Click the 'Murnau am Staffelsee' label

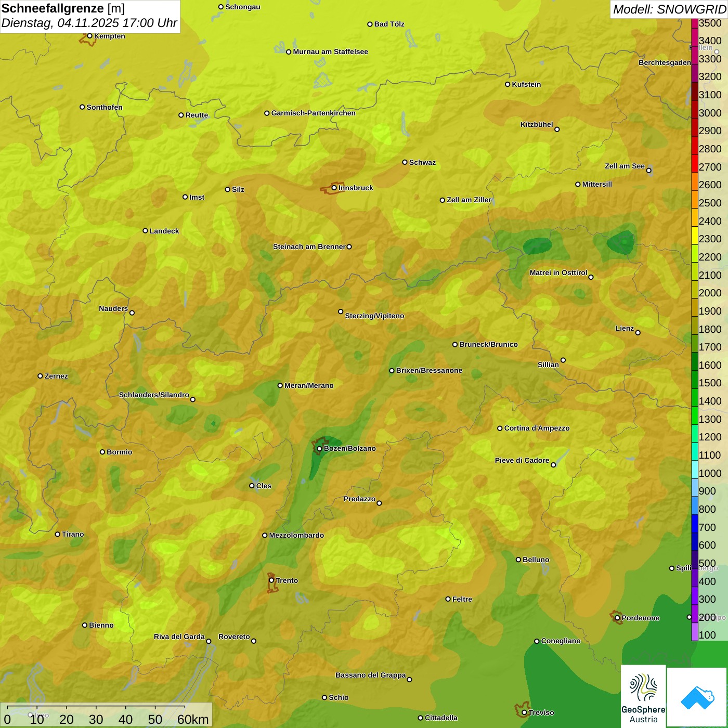point(331,51)
